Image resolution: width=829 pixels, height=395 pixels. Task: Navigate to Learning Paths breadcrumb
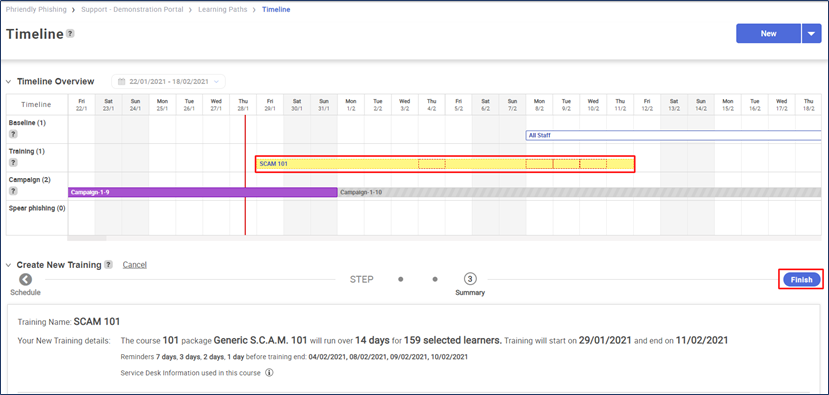tap(223, 10)
